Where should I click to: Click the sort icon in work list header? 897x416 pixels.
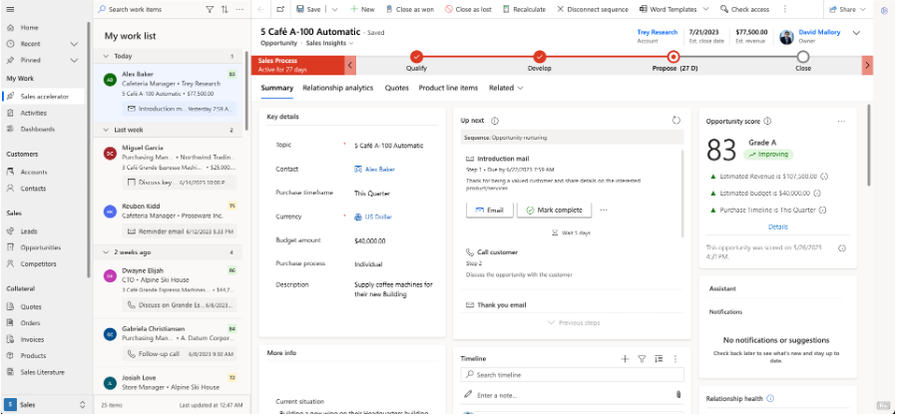(224, 9)
